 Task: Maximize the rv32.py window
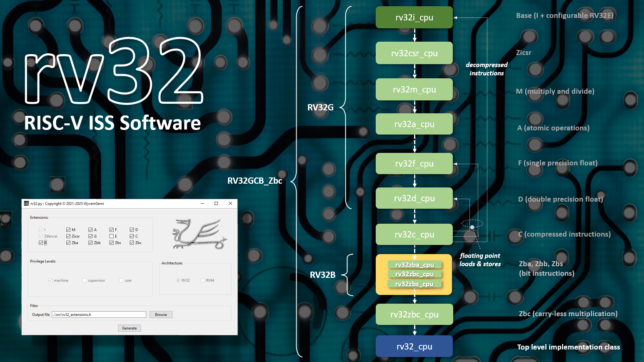(x=216, y=204)
